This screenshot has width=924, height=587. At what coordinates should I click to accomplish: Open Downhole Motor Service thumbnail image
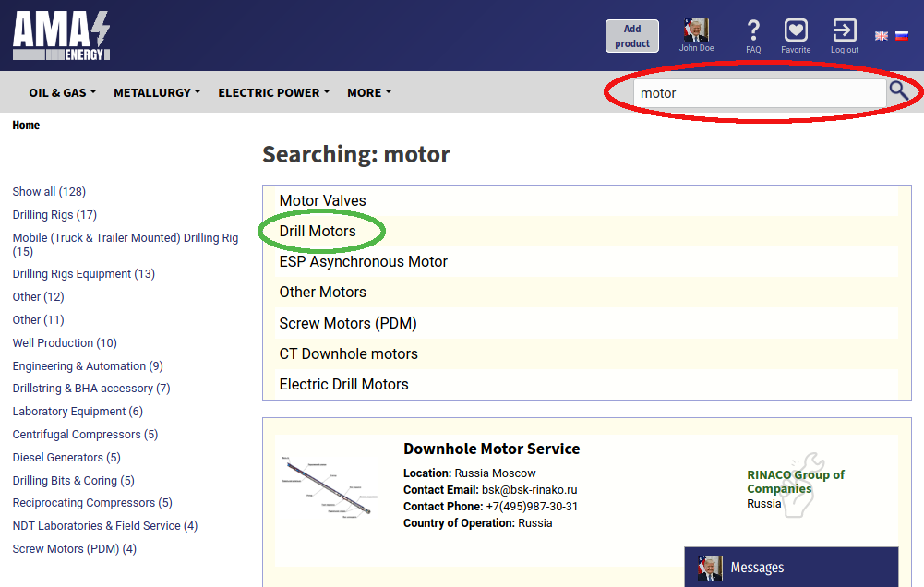point(330,486)
